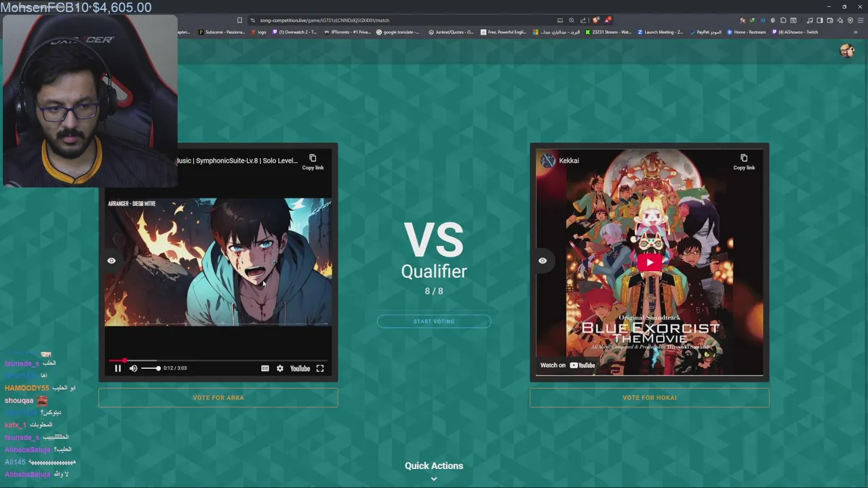
Task: Play the Blue Exorcist video
Action: (x=650, y=262)
